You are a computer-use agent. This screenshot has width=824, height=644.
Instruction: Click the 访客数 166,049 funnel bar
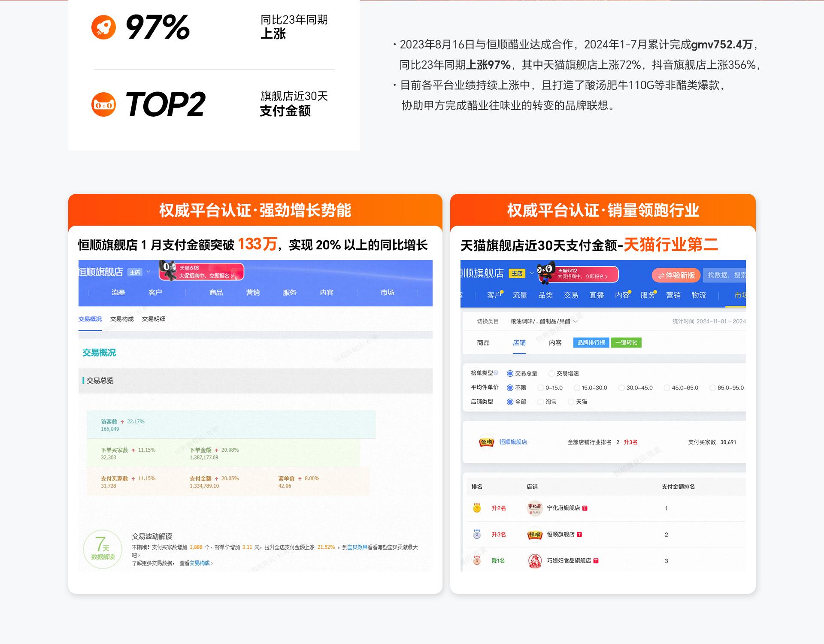(231, 425)
